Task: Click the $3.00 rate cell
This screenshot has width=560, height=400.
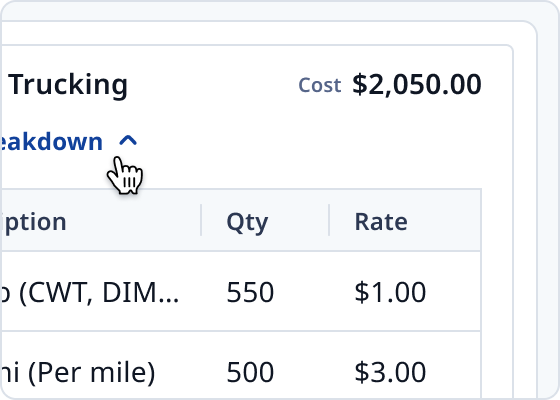Action: 390,372
